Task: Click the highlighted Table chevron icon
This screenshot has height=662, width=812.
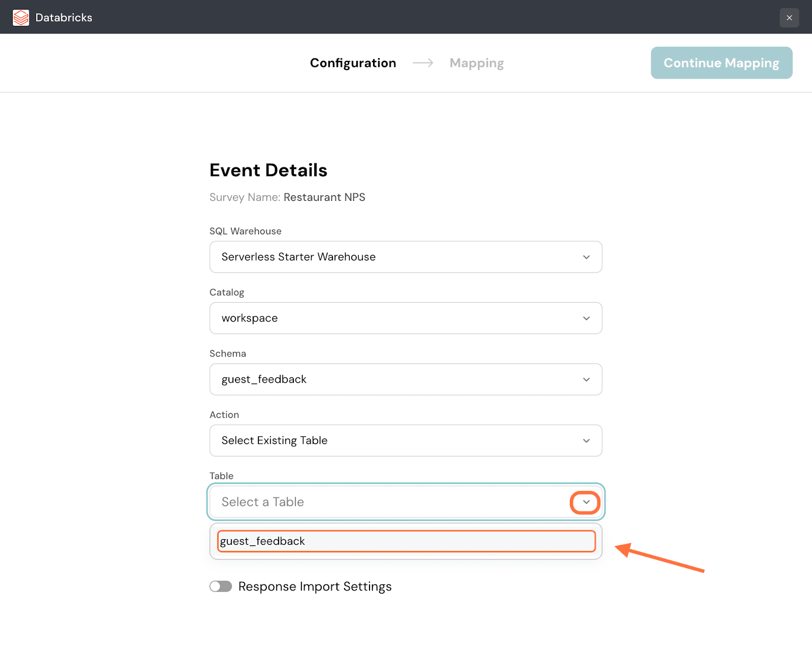Action: [x=586, y=502]
